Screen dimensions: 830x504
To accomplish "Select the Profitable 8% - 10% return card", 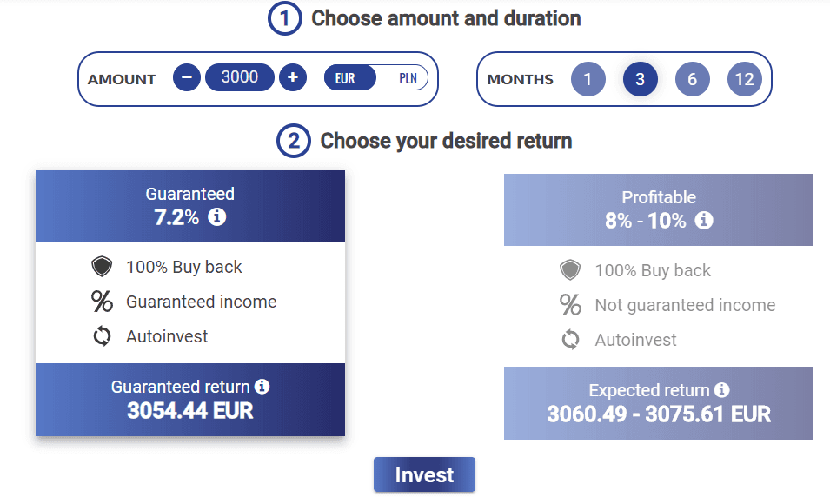I will (x=659, y=307).
